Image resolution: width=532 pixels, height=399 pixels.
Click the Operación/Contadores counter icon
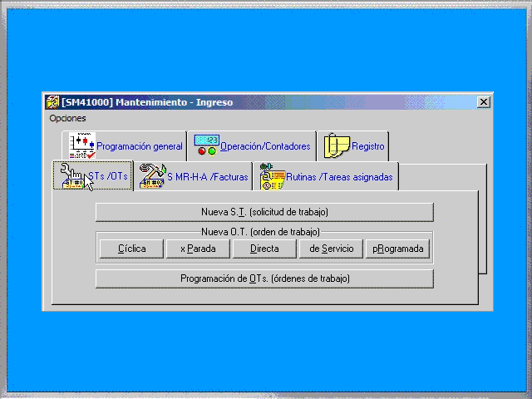point(207,145)
